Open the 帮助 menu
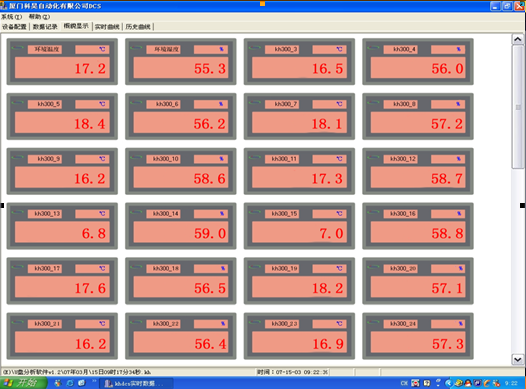The image size is (526, 389). click(39, 17)
